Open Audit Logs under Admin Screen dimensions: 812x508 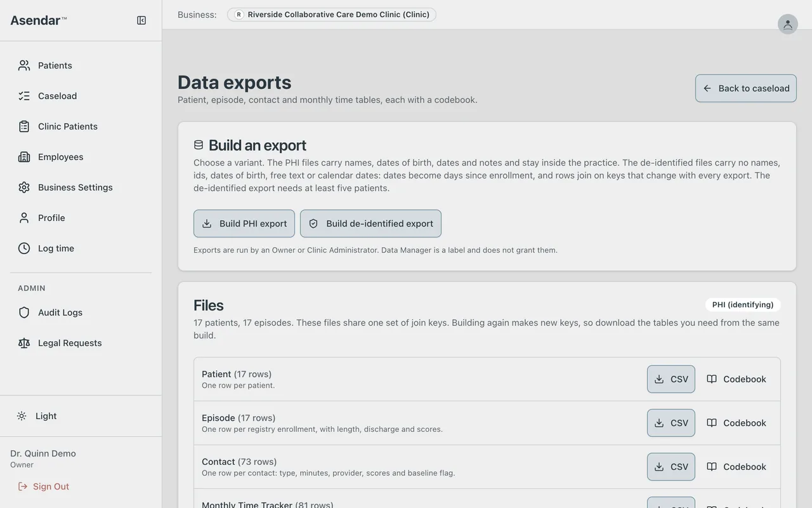pyautogui.click(x=81, y=312)
